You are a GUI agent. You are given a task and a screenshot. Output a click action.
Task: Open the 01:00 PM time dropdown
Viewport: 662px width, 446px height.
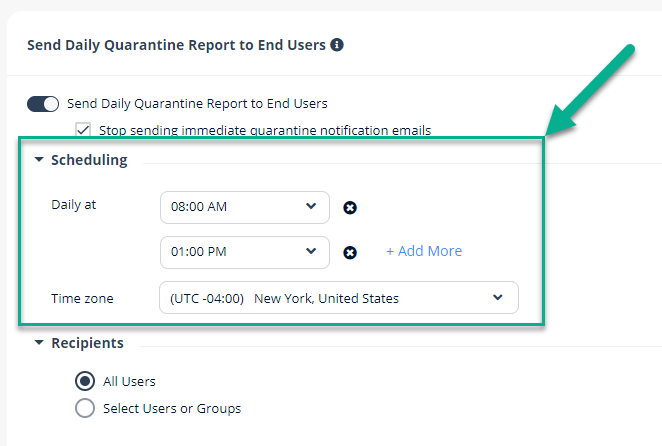tap(245, 253)
